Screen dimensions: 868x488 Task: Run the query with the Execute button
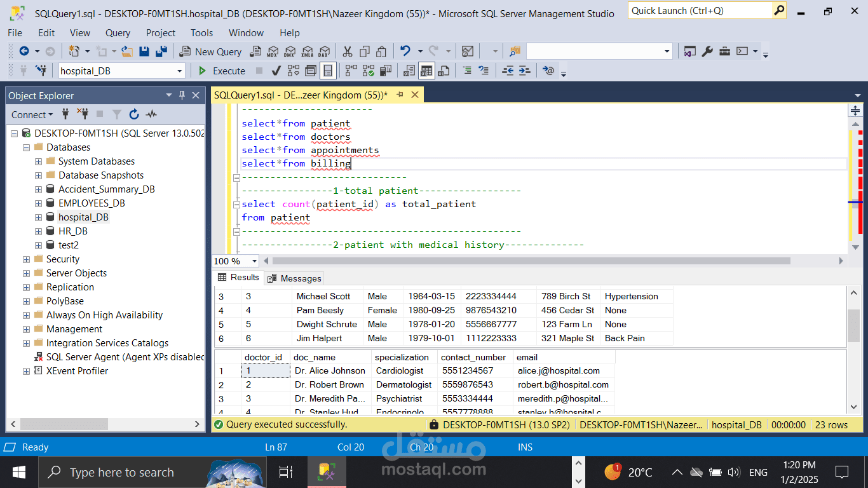pos(222,71)
